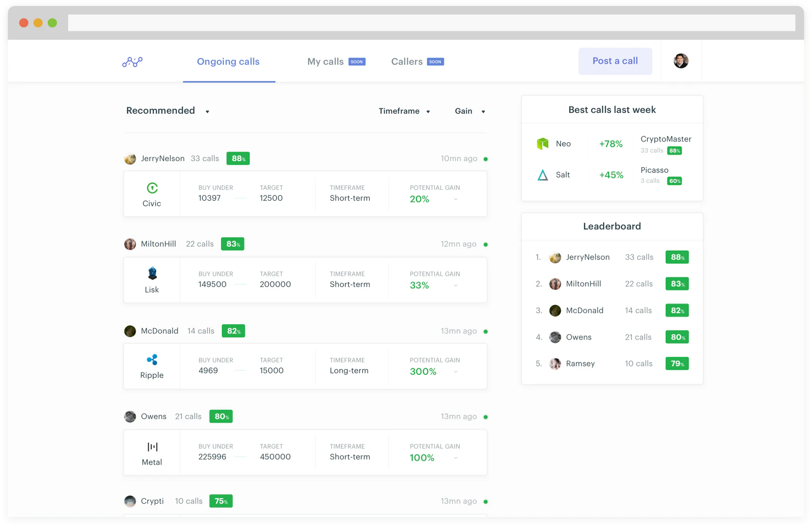Click MiltonHill's avatar in the Leaderboard
Viewport: 812px width, 527px height.
(x=555, y=284)
